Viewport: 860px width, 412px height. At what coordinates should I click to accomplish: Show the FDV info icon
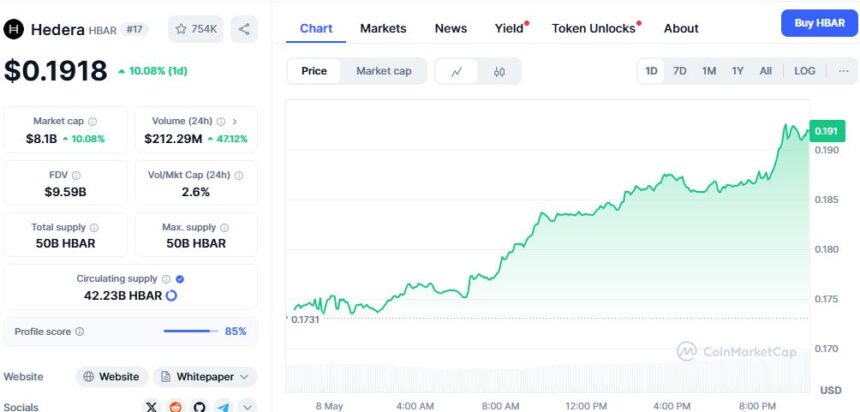[76, 175]
